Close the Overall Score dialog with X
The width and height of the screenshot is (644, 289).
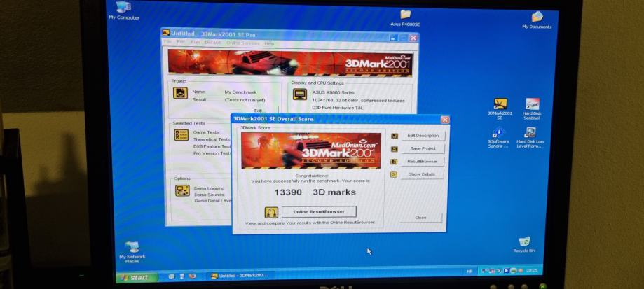click(445, 120)
